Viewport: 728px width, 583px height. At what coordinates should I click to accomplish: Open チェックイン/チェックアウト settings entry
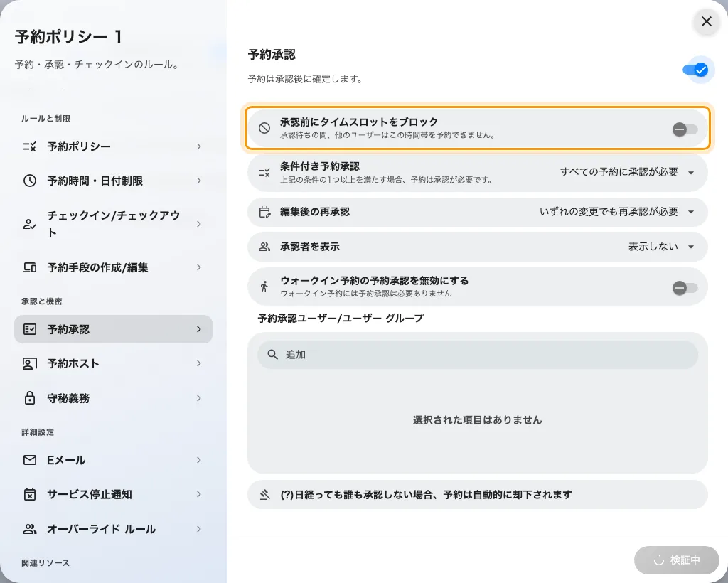(113, 224)
